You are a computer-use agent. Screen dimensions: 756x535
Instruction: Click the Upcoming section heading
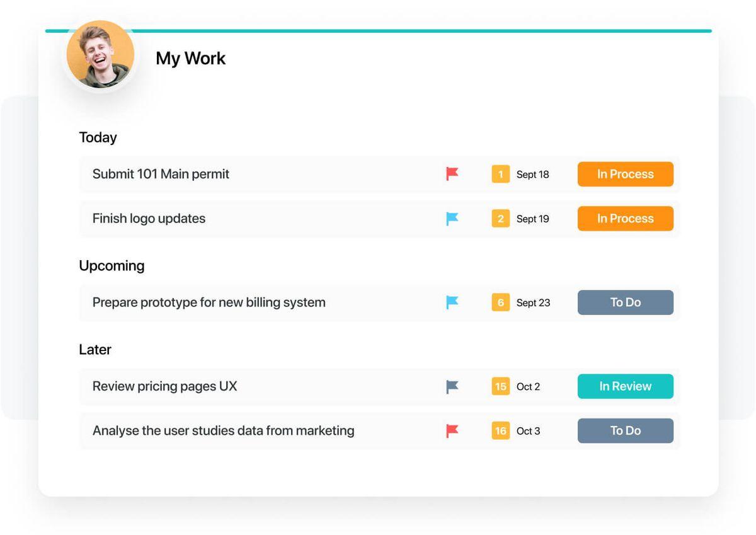click(x=112, y=266)
